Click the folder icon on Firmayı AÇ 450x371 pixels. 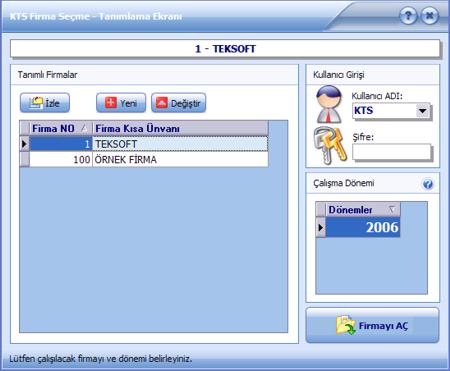(345, 325)
